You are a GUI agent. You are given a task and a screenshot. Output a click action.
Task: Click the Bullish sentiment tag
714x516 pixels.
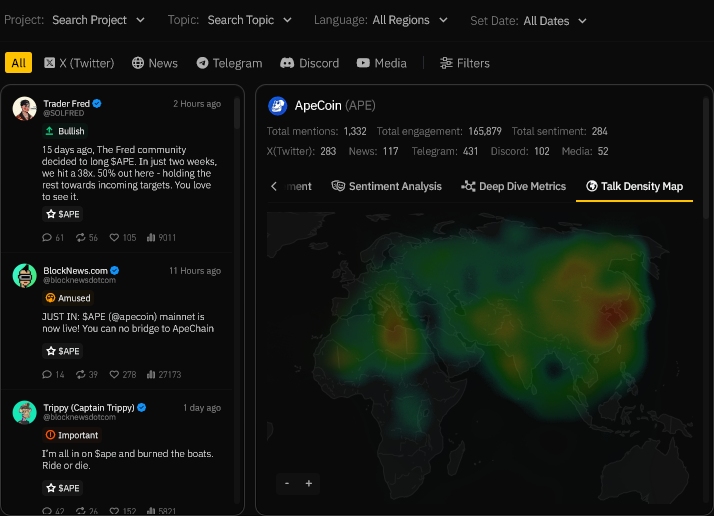(65, 131)
